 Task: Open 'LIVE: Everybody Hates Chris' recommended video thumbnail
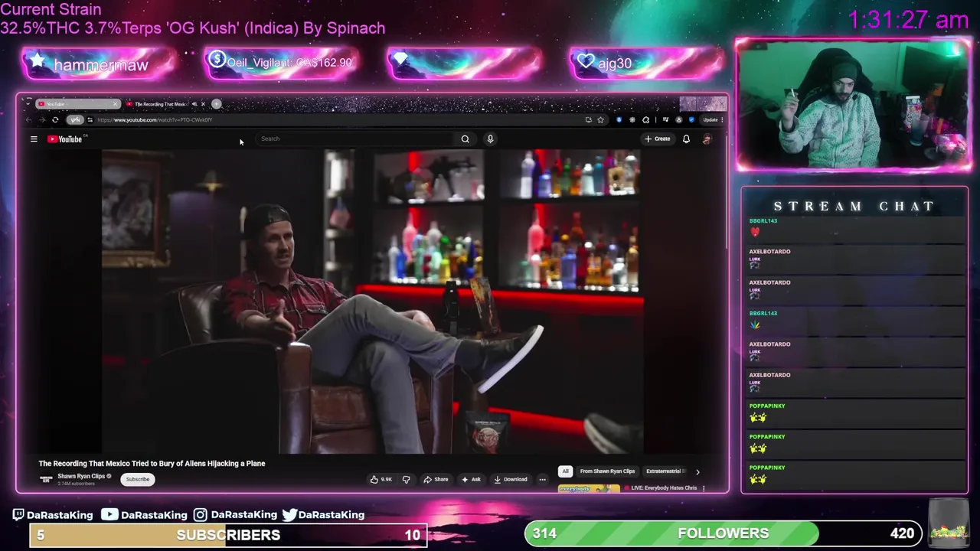pyautogui.click(x=589, y=488)
